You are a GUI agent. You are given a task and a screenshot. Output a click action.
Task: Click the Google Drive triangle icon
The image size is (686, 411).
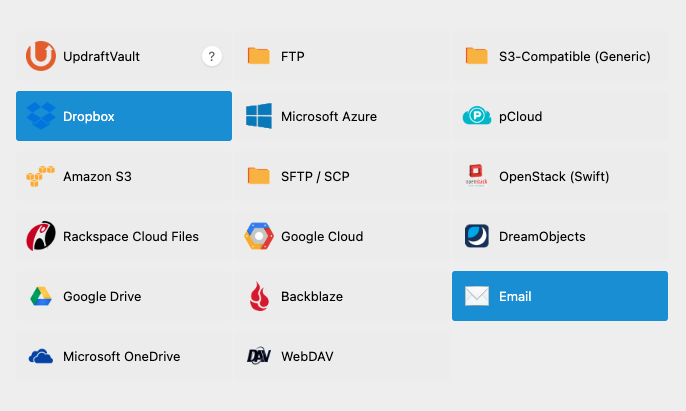pyautogui.click(x=41, y=296)
